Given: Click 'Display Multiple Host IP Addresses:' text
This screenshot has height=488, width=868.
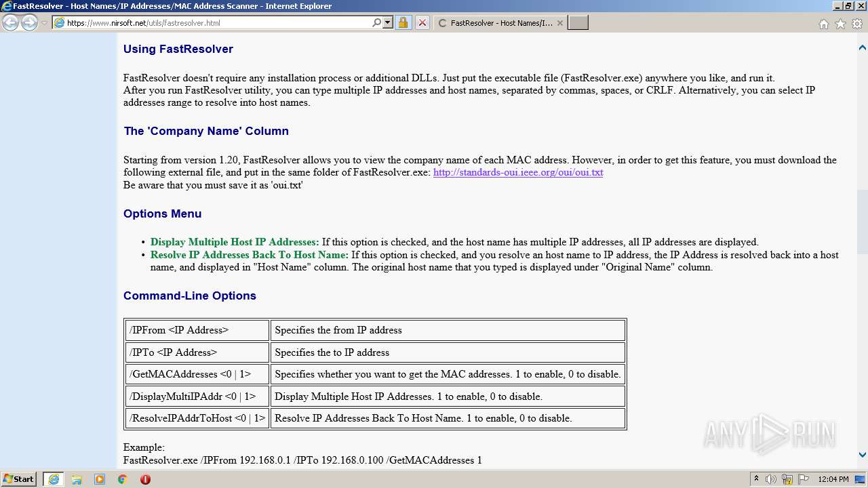Looking at the screenshot, I should tap(235, 242).
